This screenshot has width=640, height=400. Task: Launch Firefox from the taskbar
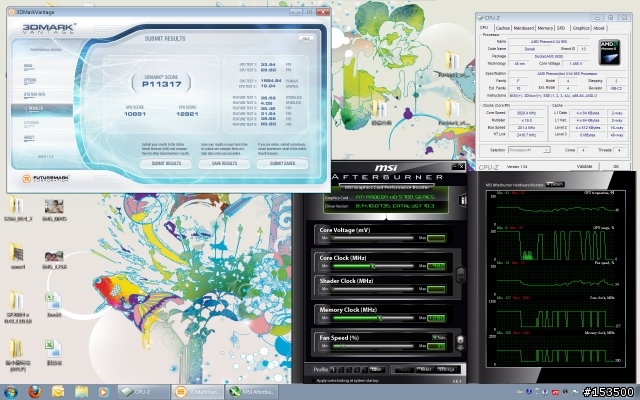tap(35, 392)
